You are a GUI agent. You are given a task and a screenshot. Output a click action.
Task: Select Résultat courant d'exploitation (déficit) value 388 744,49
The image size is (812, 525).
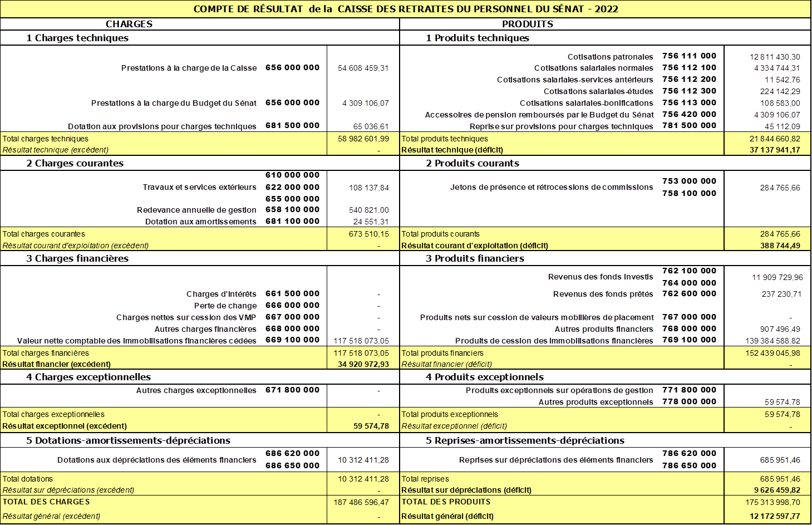780,246
